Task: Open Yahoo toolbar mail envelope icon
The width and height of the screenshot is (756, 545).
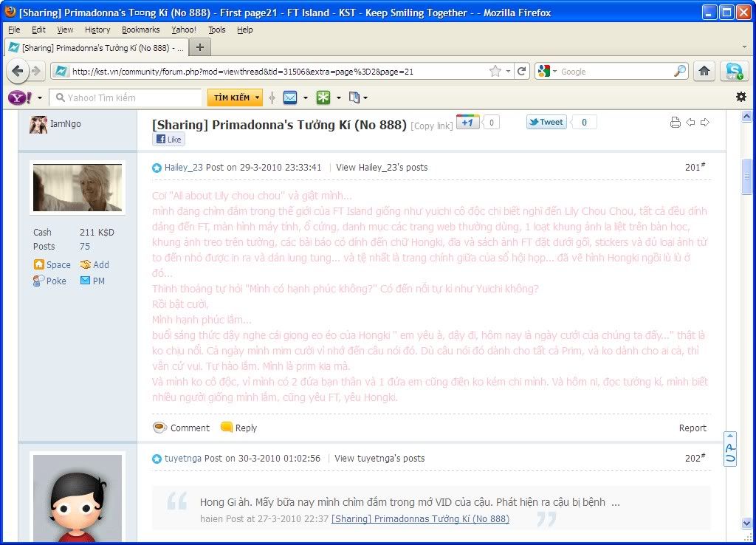Action: tap(290, 97)
